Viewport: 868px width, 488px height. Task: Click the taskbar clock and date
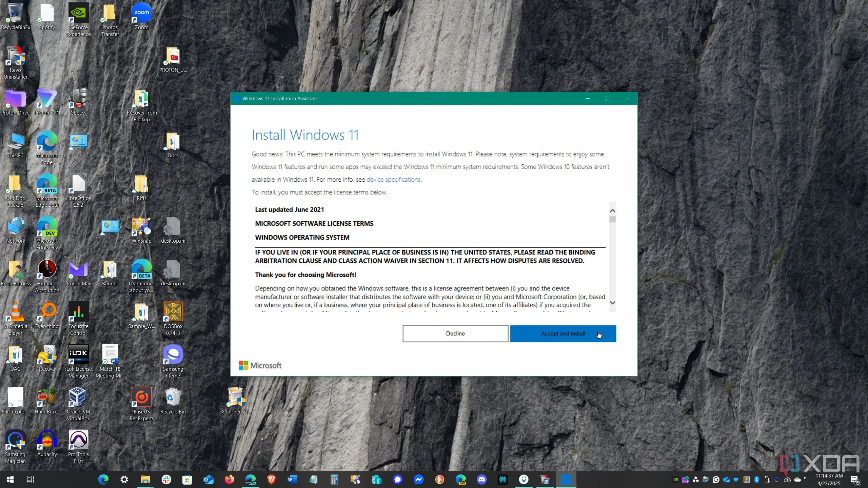click(829, 480)
